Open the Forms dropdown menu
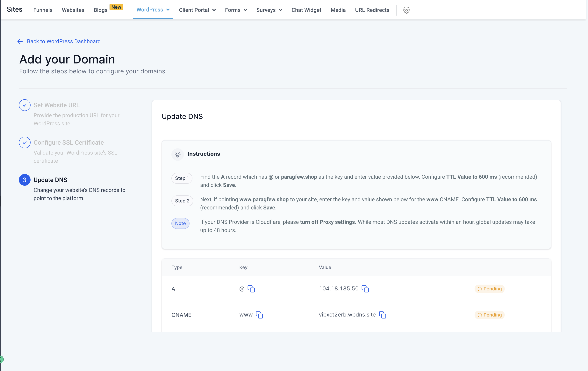 point(236,10)
